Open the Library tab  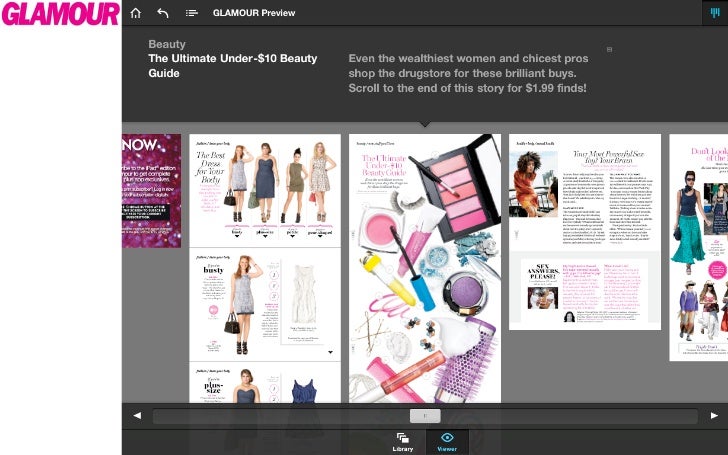(x=403, y=442)
